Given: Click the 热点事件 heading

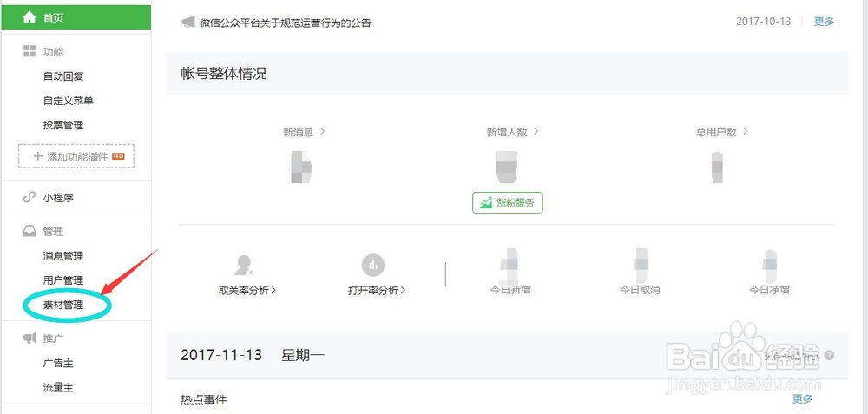Looking at the screenshot, I should tap(203, 399).
